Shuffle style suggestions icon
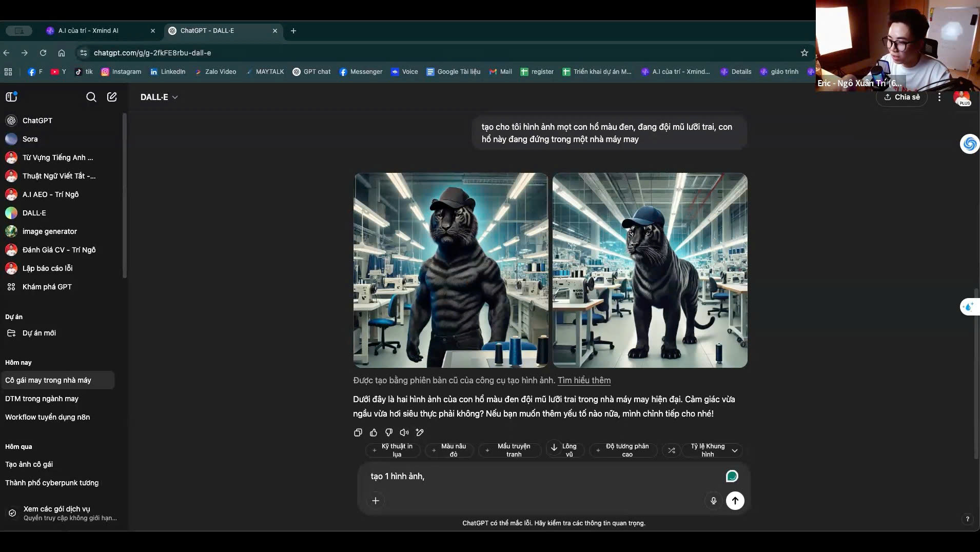Image resolution: width=980 pixels, height=552 pixels. pyautogui.click(x=671, y=450)
